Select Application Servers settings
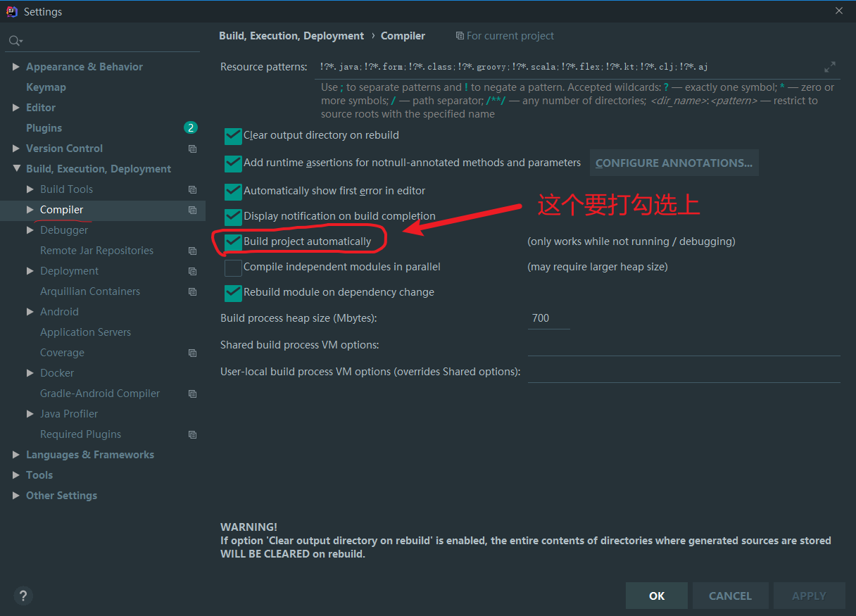The width and height of the screenshot is (856, 616). tap(85, 332)
